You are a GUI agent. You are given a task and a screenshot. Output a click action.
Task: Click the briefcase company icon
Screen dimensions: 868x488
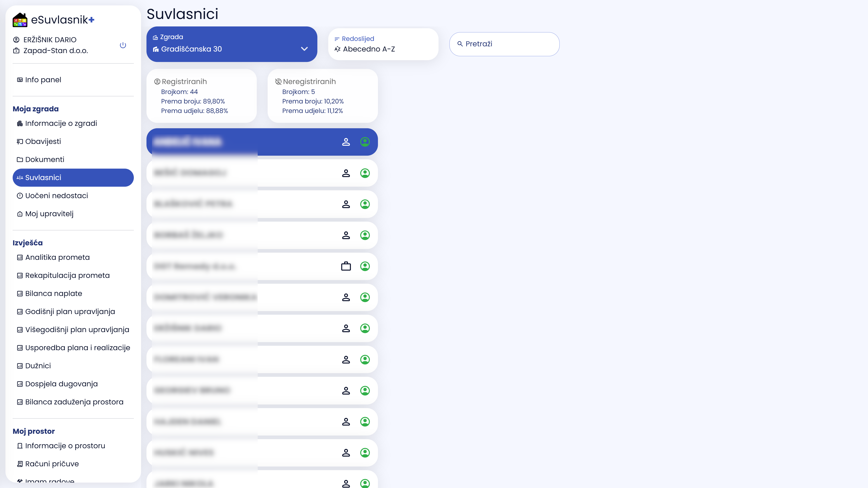tap(346, 266)
